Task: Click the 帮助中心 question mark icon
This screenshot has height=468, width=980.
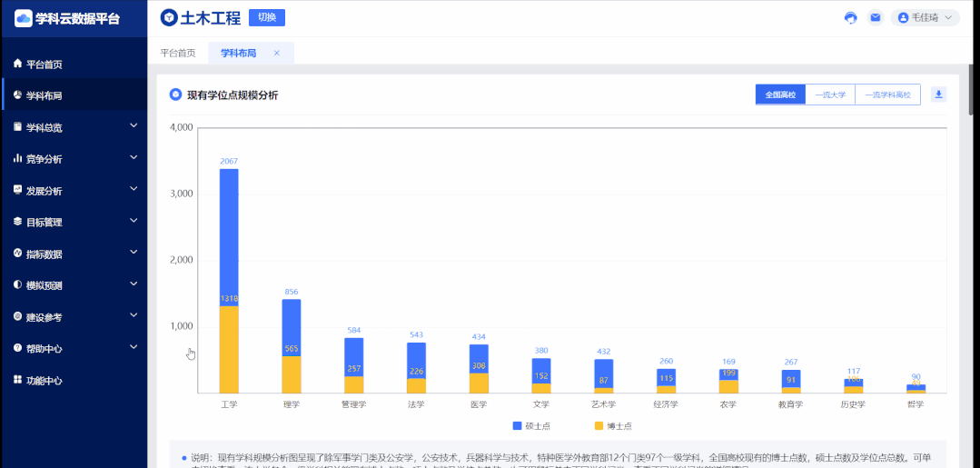Action: click(x=17, y=348)
